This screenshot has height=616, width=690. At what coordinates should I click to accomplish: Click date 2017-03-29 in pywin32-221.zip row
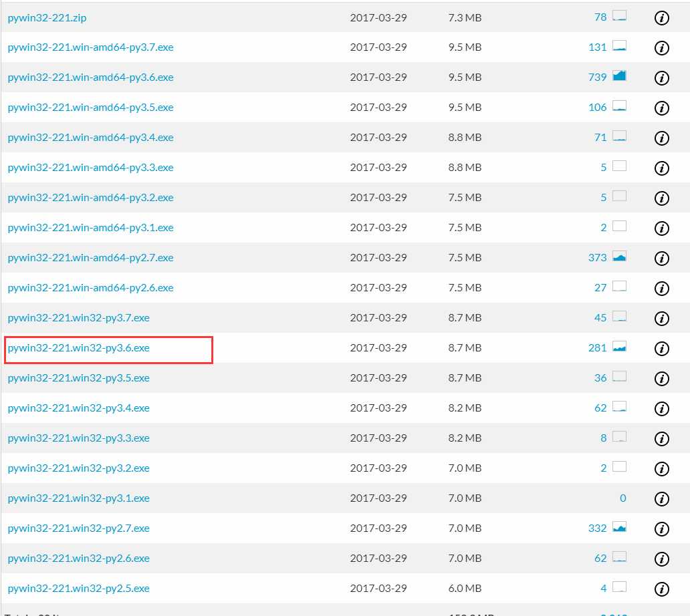(x=378, y=18)
